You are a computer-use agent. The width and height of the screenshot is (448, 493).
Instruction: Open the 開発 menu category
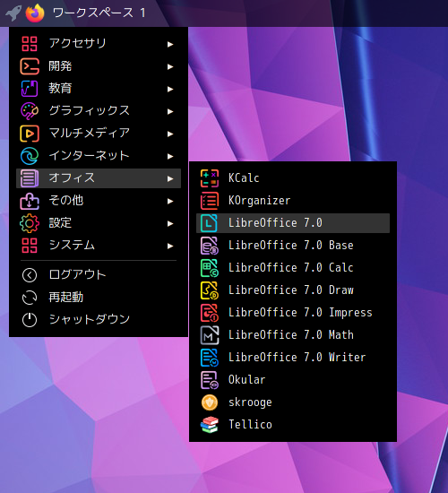point(99,66)
